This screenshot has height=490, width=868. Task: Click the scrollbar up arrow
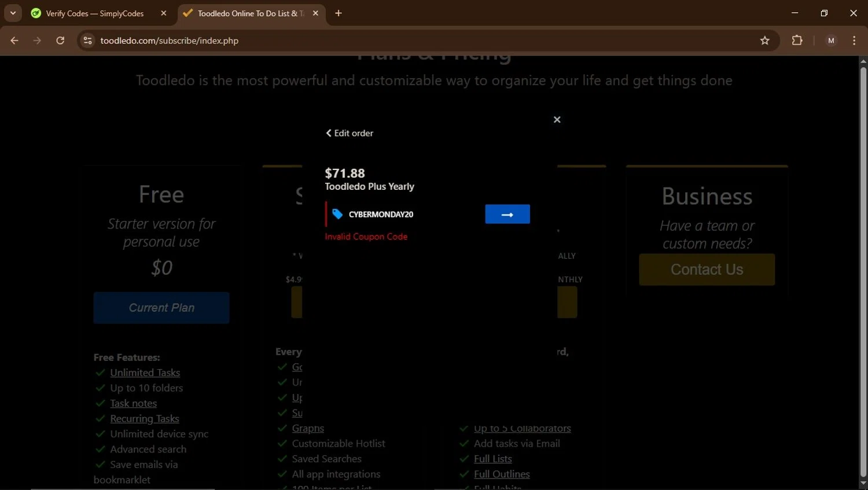coord(863,61)
